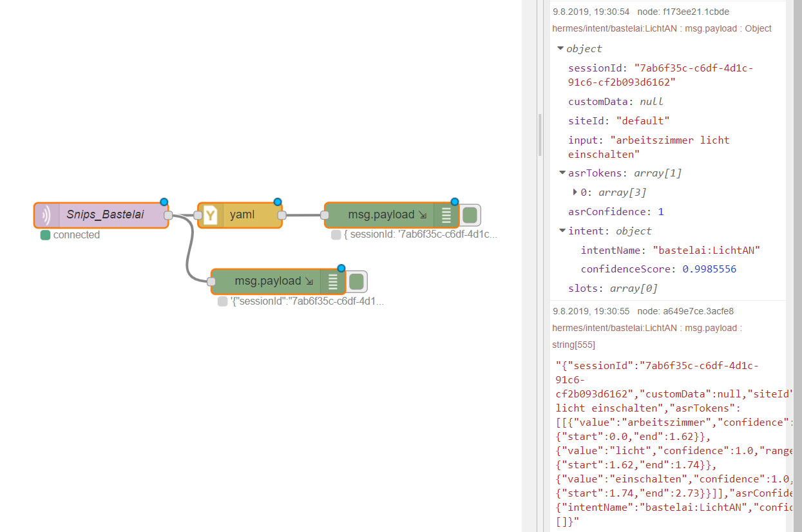802x532 pixels.
Task: Expand the 0: array[3] entry
Action: coord(575,192)
